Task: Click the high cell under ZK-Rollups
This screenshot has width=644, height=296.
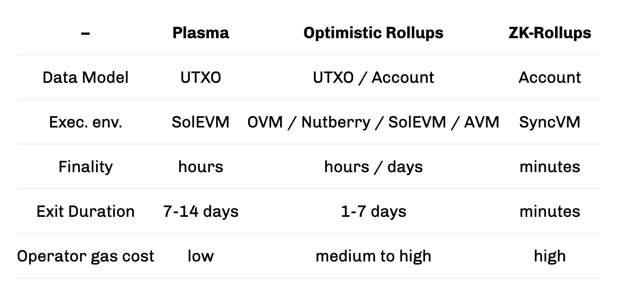Action: pos(550,256)
